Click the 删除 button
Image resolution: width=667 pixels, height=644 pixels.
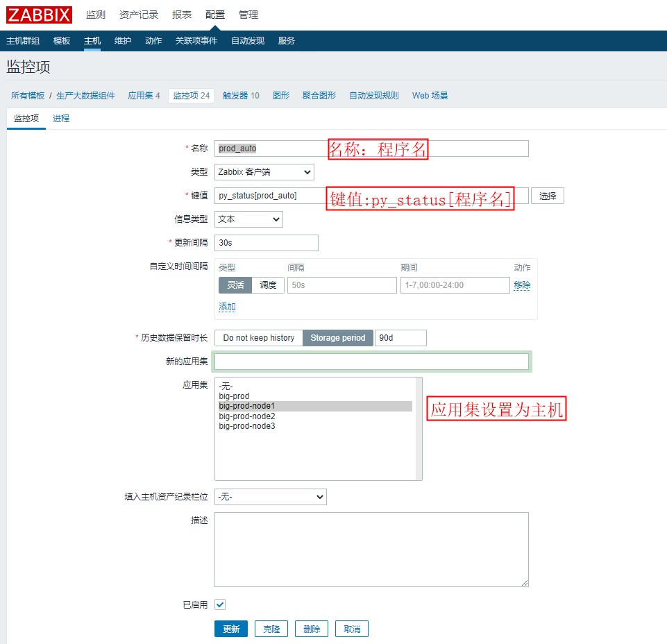point(312,629)
